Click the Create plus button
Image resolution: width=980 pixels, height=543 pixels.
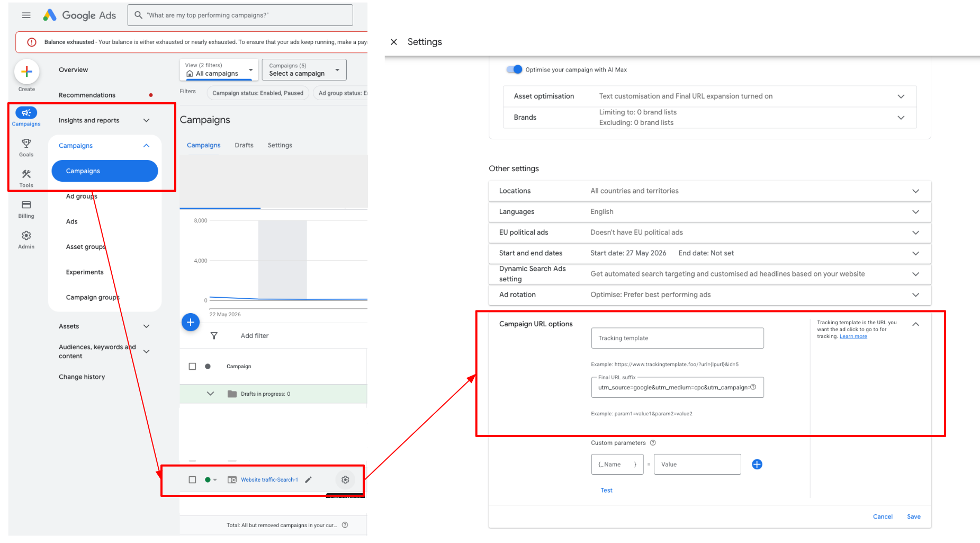tap(26, 72)
